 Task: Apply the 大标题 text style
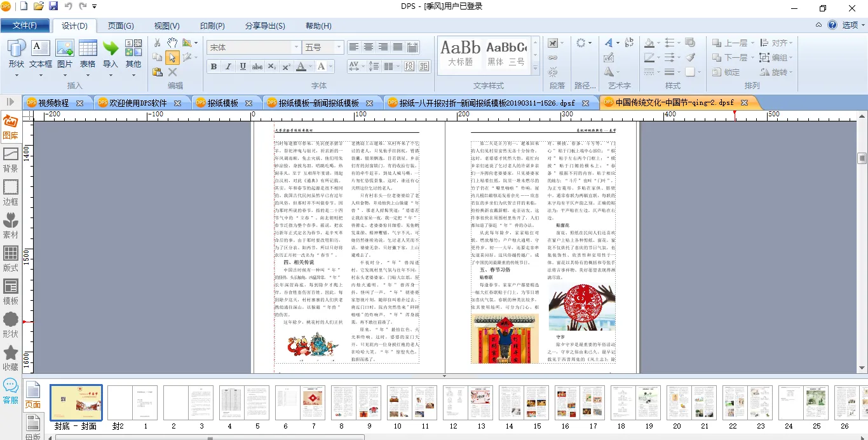pos(460,53)
